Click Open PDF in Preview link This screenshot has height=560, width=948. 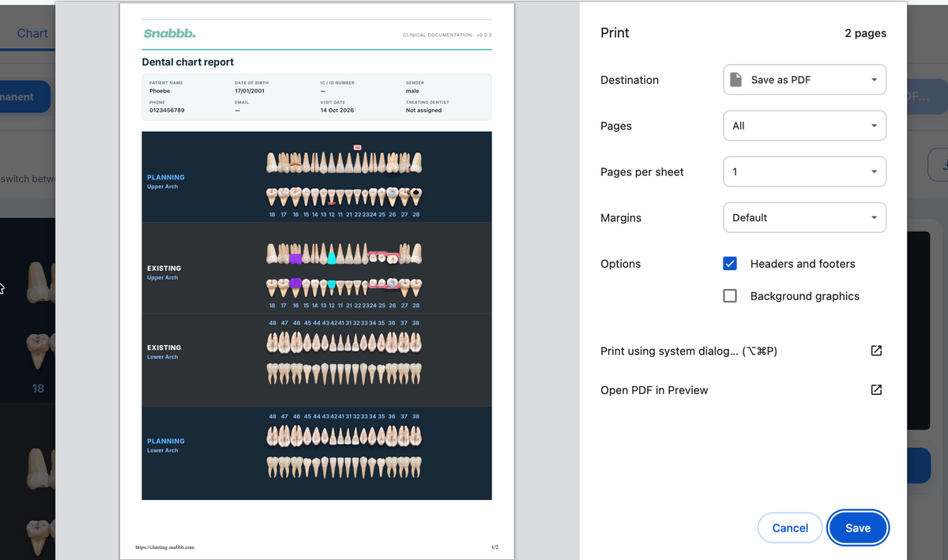[x=654, y=390]
